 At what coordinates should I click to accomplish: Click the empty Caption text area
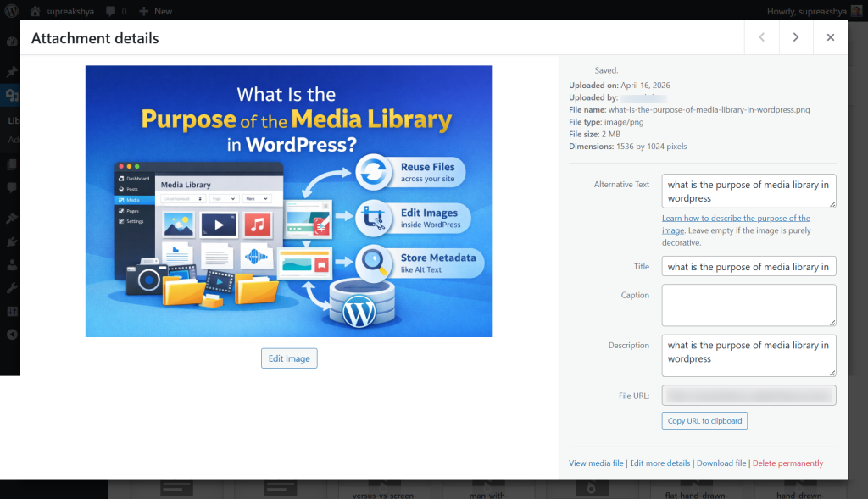coord(748,305)
